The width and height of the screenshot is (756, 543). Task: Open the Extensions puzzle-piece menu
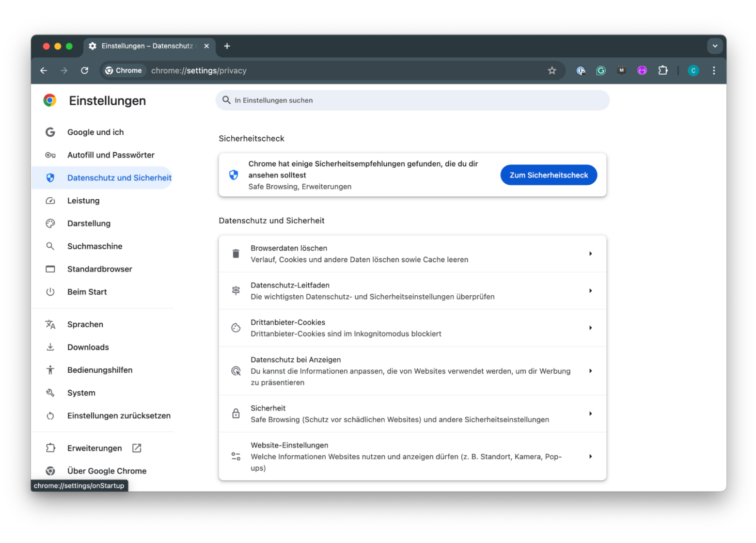point(663,71)
